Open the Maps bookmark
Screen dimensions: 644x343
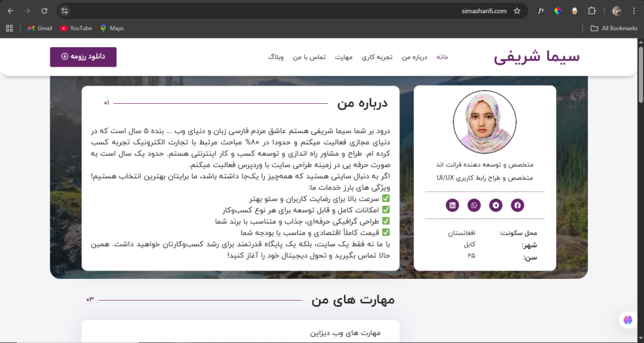click(112, 28)
